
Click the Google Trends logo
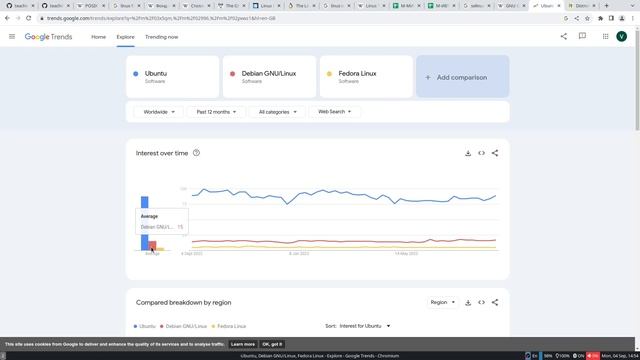click(x=48, y=37)
